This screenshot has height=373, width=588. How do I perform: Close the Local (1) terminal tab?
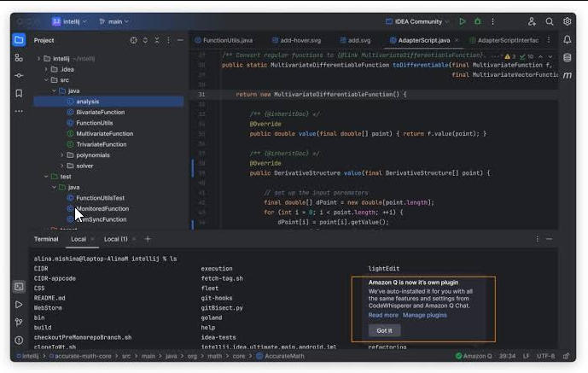[x=134, y=239]
